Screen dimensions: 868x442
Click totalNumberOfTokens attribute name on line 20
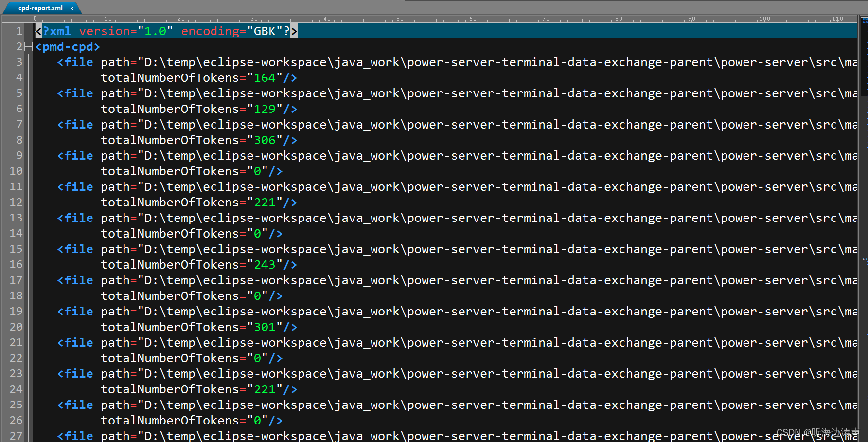pos(170,327)
